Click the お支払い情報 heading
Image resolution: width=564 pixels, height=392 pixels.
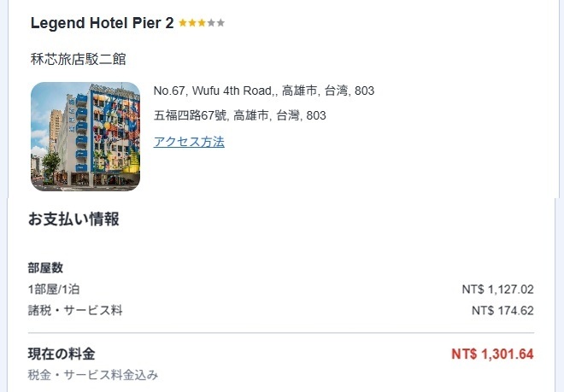coord(73,219)
